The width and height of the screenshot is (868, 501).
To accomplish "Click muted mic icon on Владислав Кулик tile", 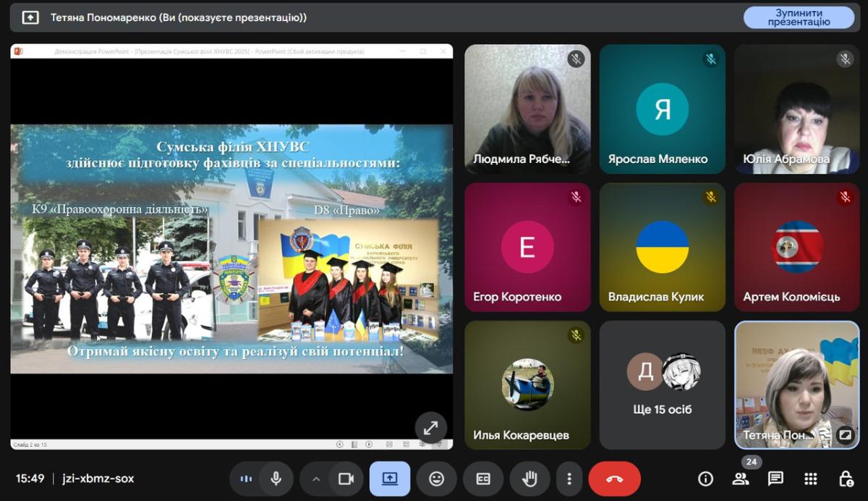I will (x=710, y=196).
